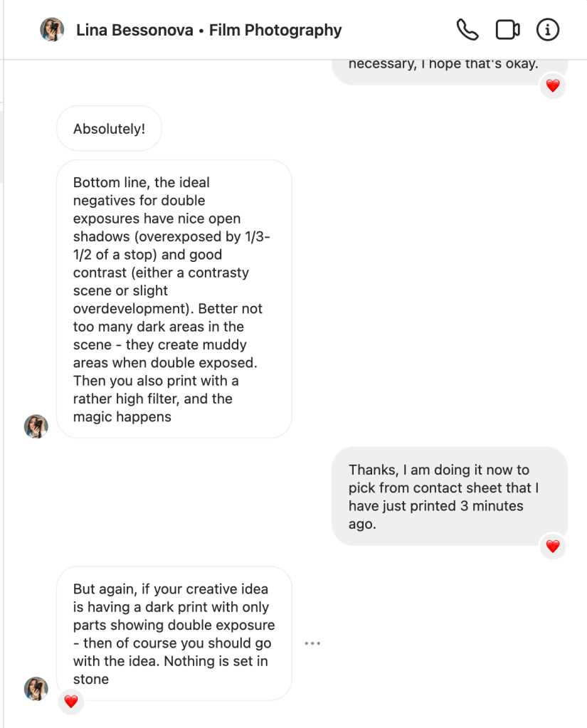
Task: Open conversation info panel
Action: click(547, 30)
